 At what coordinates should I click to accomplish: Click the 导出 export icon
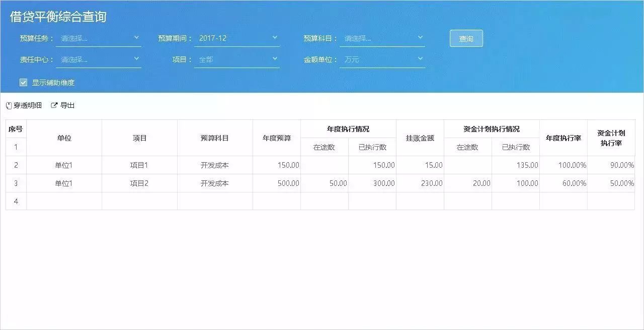point(54,105)
